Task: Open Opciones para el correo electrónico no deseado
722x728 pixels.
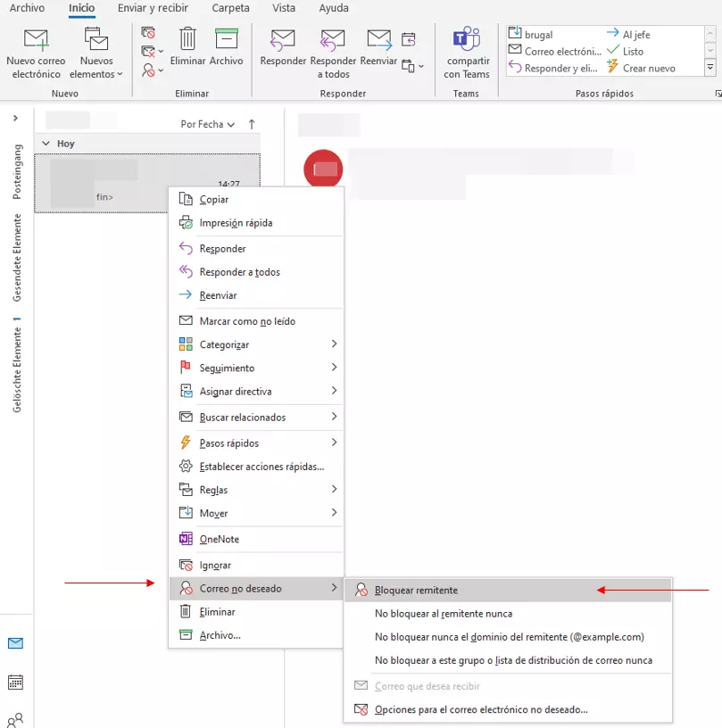Action: tap(508, 709)
